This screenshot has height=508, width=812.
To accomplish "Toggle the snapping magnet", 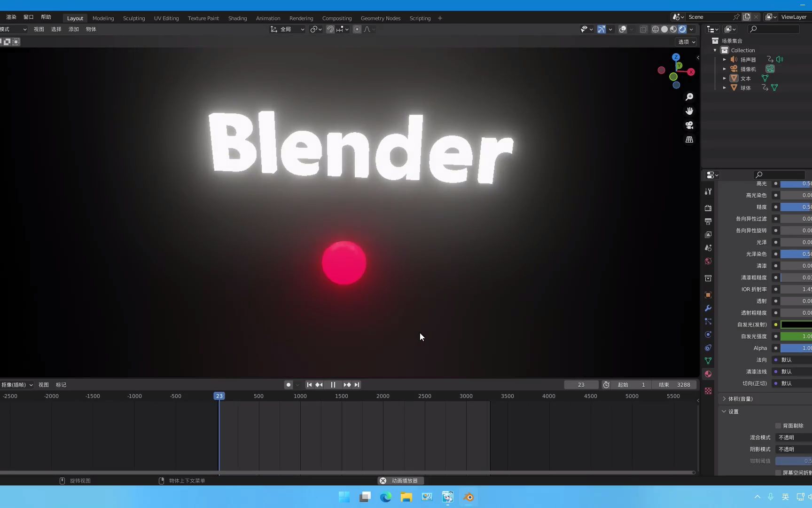I will (x=330, y=29).
